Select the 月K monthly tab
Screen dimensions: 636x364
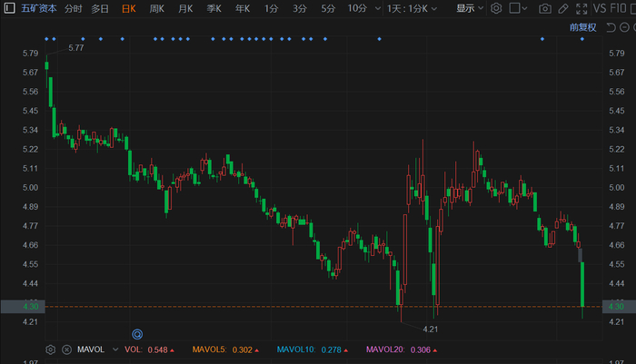click(x=185, y=8)
